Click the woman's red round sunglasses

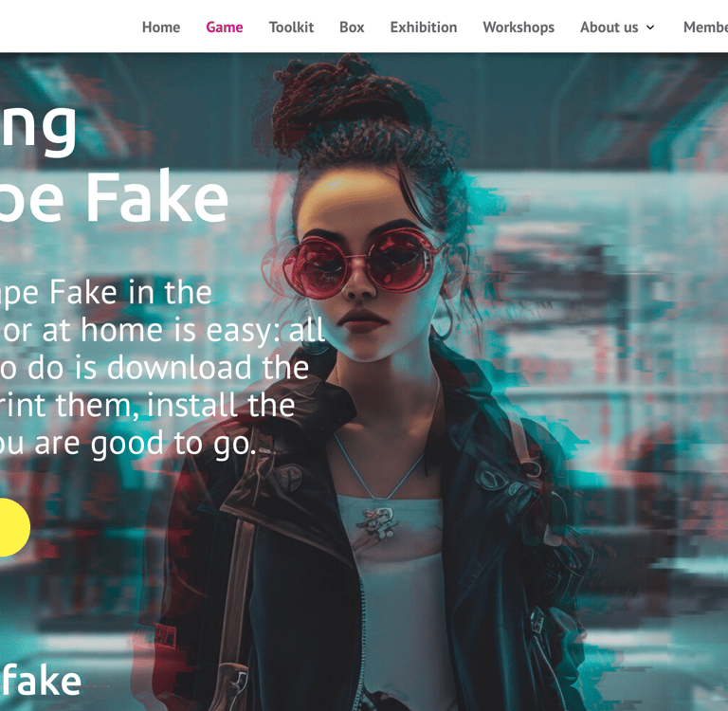coord(361,263)
